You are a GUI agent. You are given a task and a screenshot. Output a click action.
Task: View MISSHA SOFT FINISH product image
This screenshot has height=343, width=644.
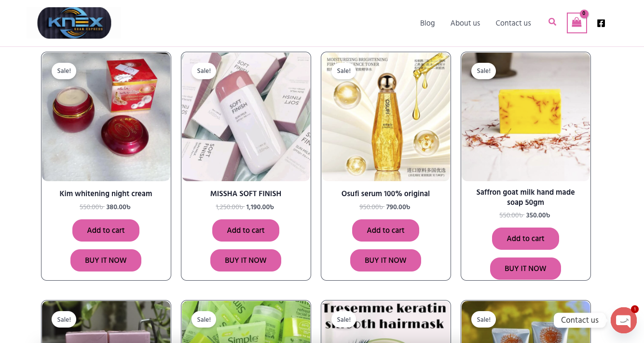click(246, 117)
